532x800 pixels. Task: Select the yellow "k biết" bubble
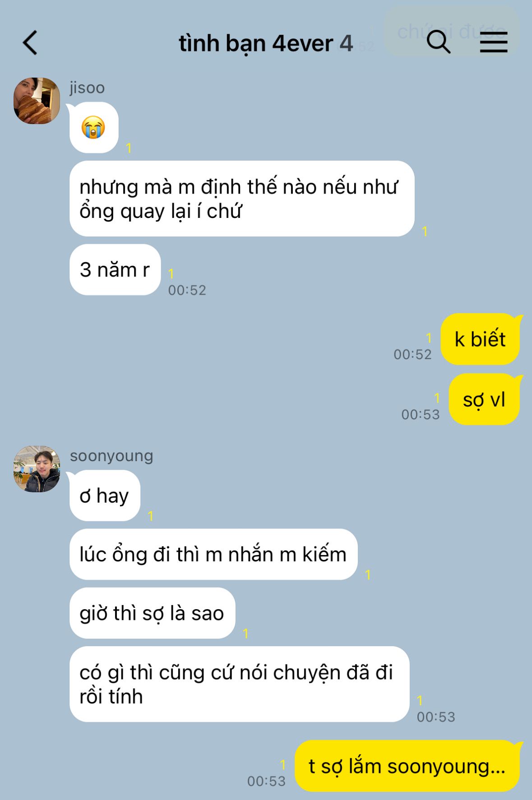480,339
